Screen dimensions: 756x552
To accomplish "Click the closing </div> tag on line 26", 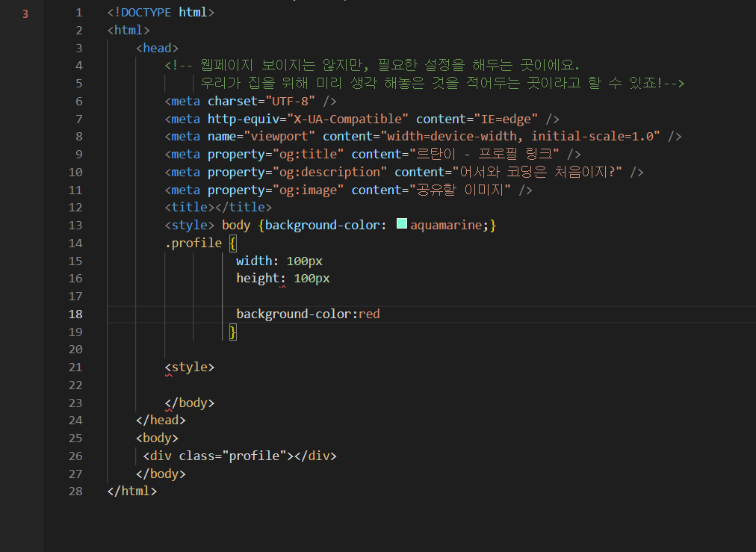I will [x=315, y=456].
